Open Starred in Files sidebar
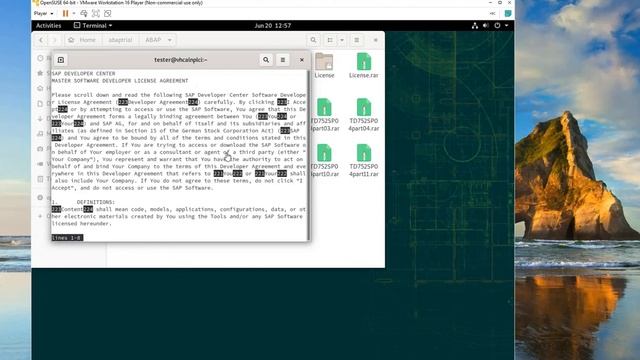 pyautogui.click(x=40, y=73)
